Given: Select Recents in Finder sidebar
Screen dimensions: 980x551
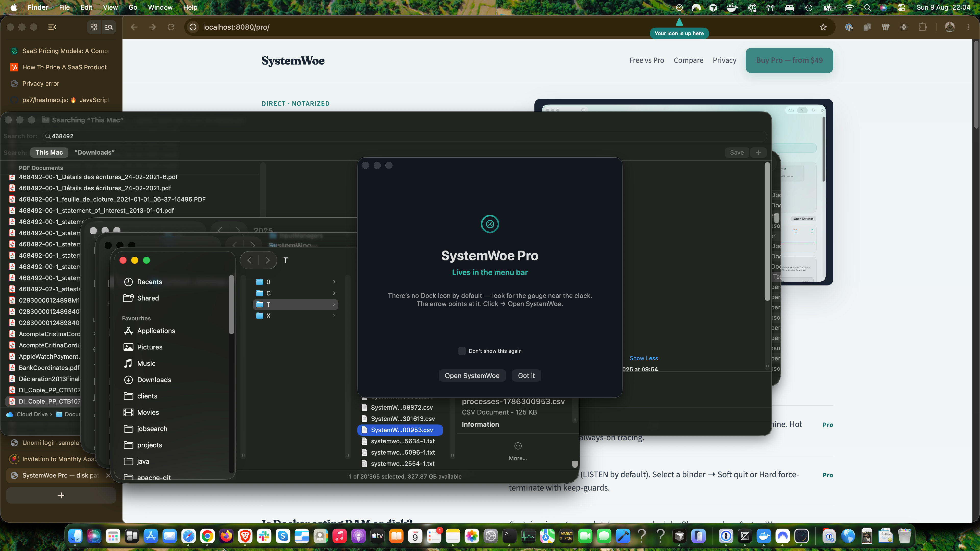Looking at the screenshot, I should pos(150,281).
